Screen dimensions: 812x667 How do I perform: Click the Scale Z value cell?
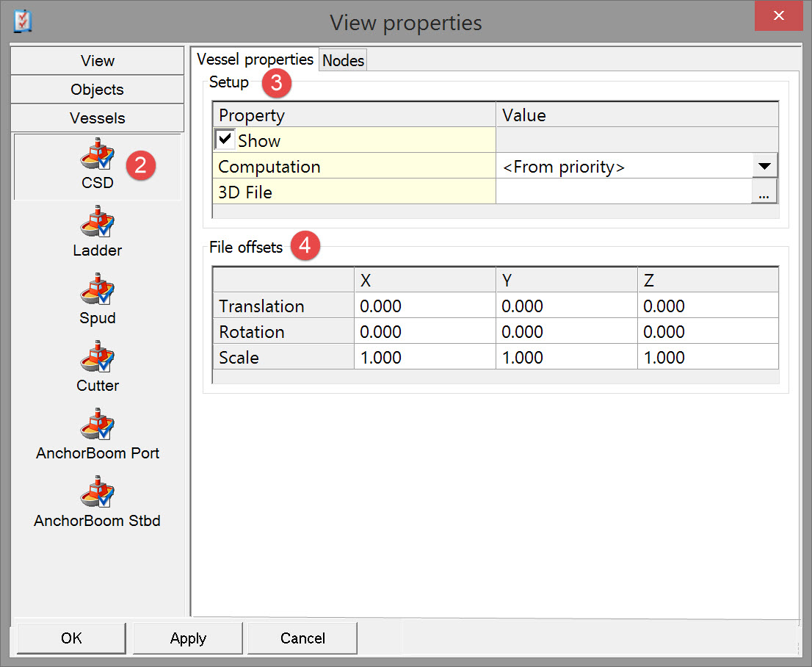pos(707,358)
